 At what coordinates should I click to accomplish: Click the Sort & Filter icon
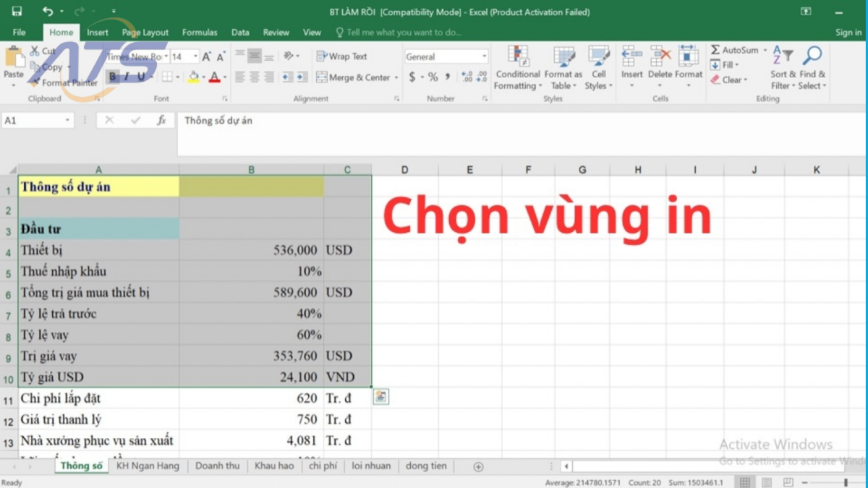(783, 66)
